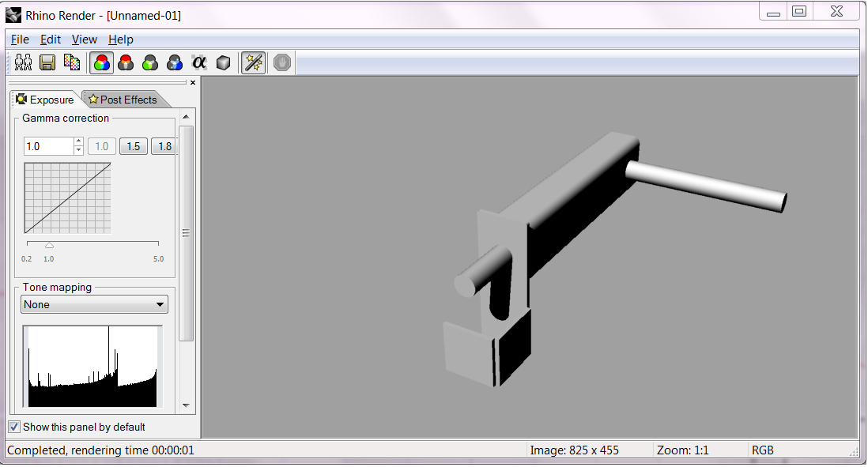Minimize the Rhino Render window
Screen dimensions: 868x467
(x=773, y=12)
